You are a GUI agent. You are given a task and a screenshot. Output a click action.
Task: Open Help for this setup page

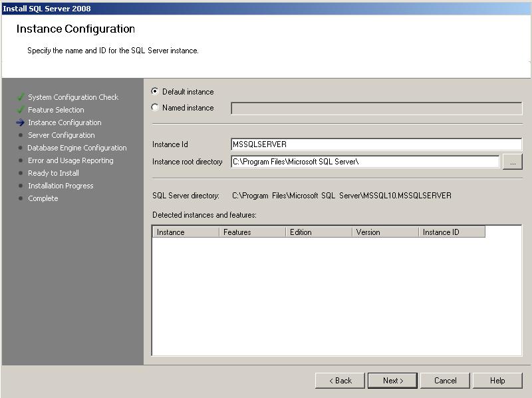pyautogui.click(x=497, y=381)
